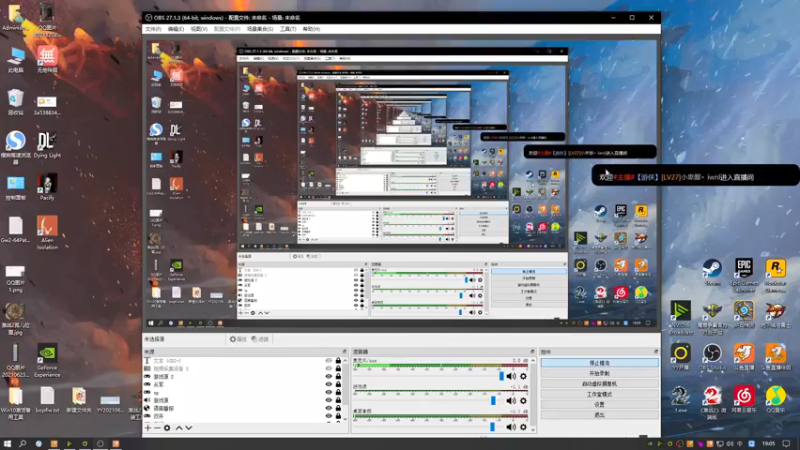Remove source with the minus icon
Image resolution: width=800 pixels, height=450 pixels.
coord(157,428)
